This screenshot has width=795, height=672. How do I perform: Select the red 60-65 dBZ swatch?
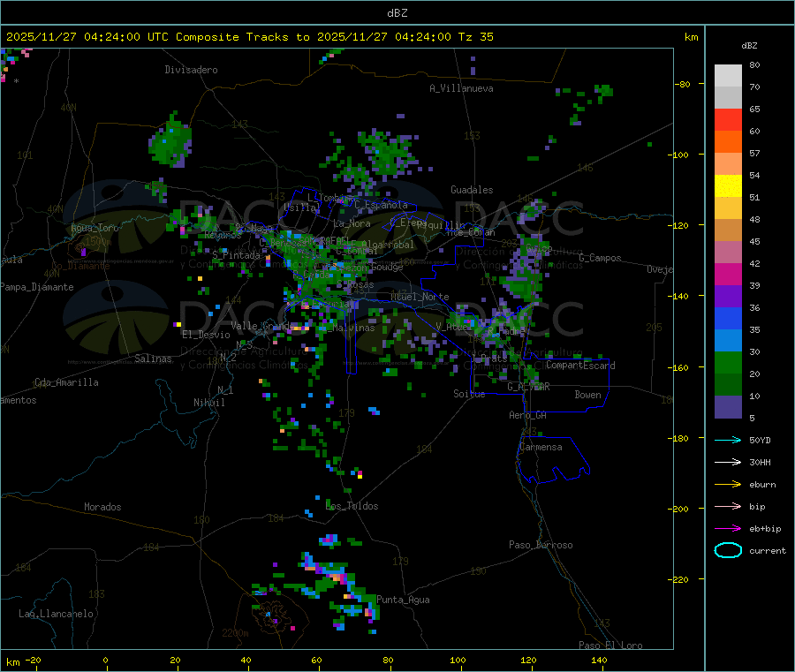click(x=728, y=119)
